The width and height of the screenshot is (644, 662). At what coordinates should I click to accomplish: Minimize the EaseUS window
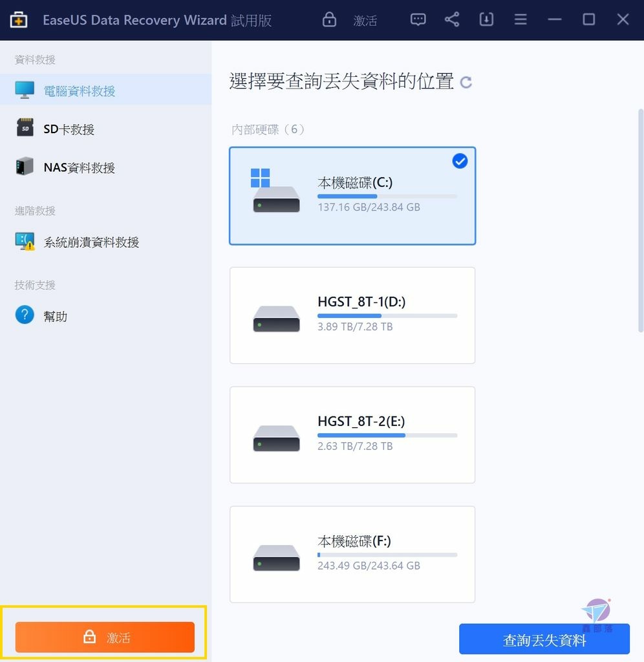(555, 19)
